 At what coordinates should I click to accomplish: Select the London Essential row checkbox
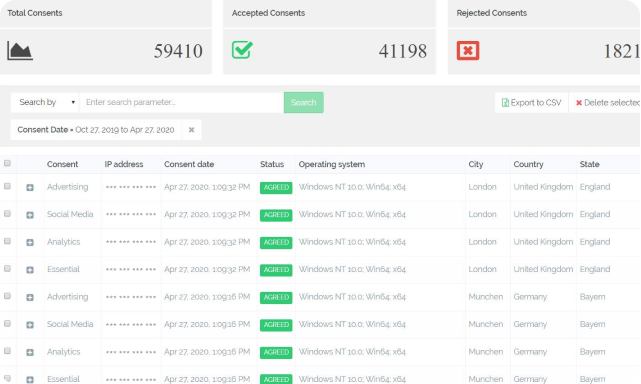pyautogui.click(x=7, y=269)
